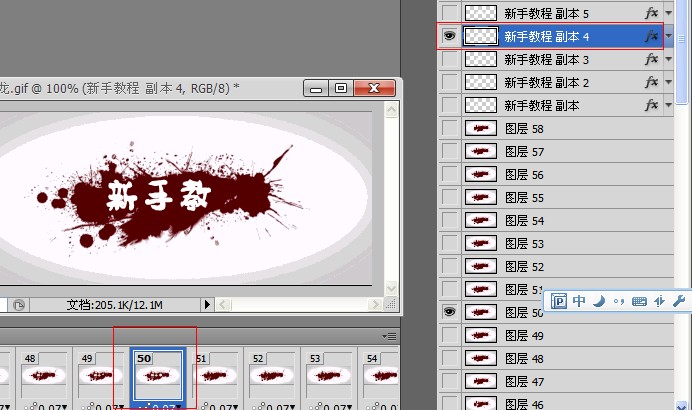This screenshot has height=410, width=692.
Task: Click document horizontal scroll left arrow
Action: click(x=223, y=305)
